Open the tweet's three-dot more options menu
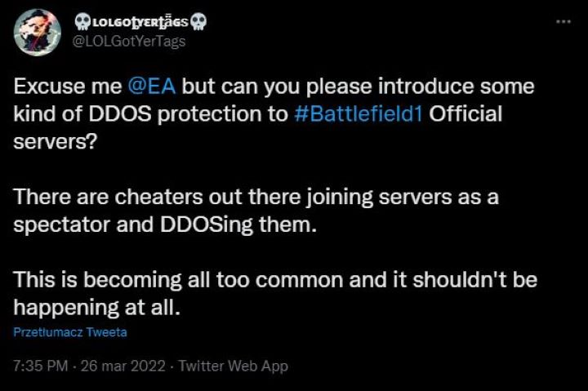 (x=563, y=21)
